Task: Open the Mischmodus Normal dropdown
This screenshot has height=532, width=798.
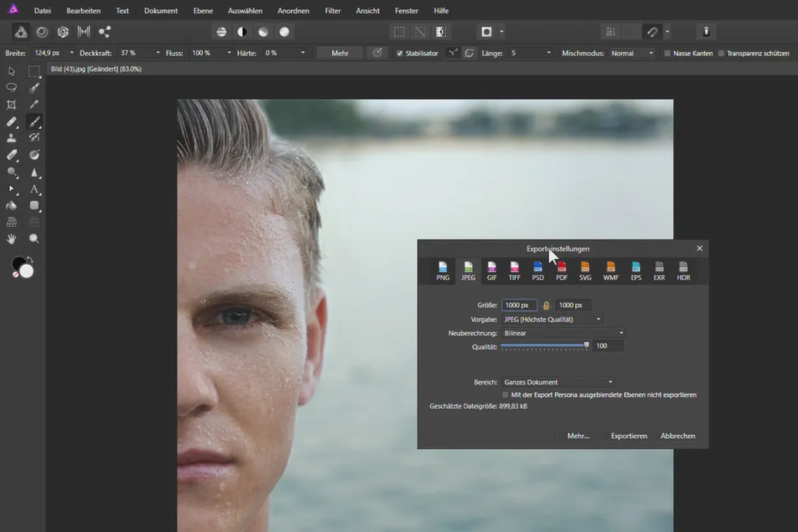Action: [632, 53]
